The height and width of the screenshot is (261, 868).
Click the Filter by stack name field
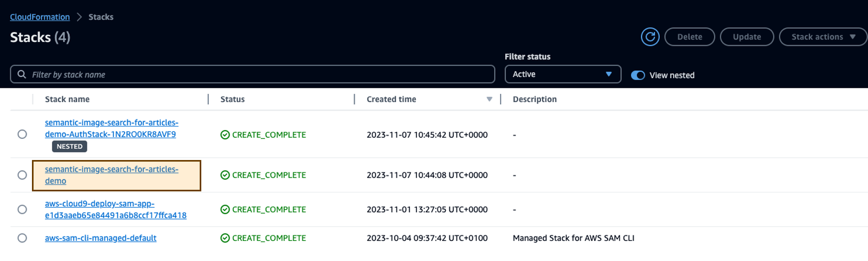tap(252, 74)
